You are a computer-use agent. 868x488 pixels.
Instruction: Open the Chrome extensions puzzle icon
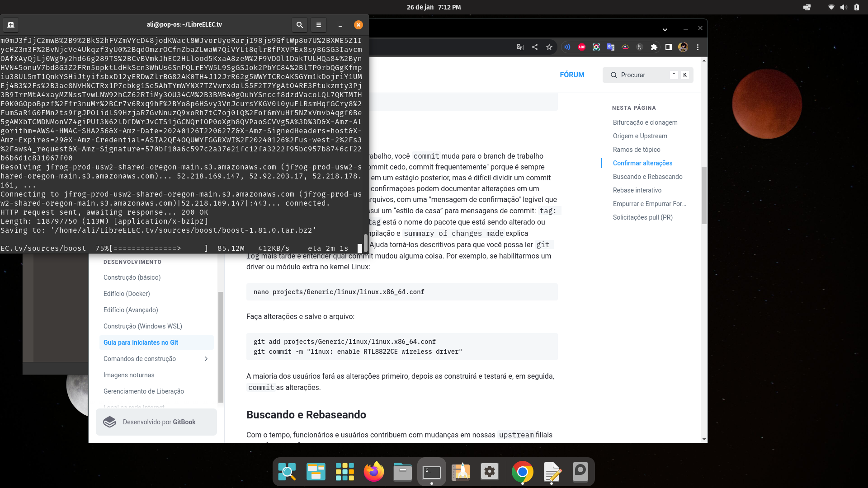[654, 47]
